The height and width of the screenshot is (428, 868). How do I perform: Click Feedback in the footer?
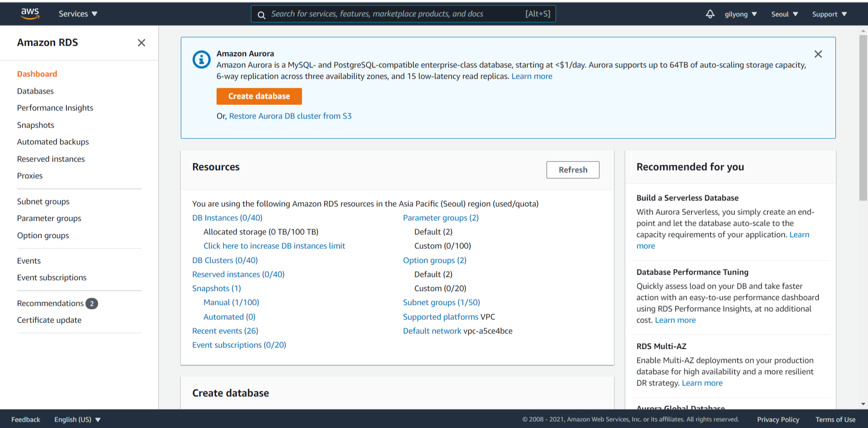pos(26,419)
